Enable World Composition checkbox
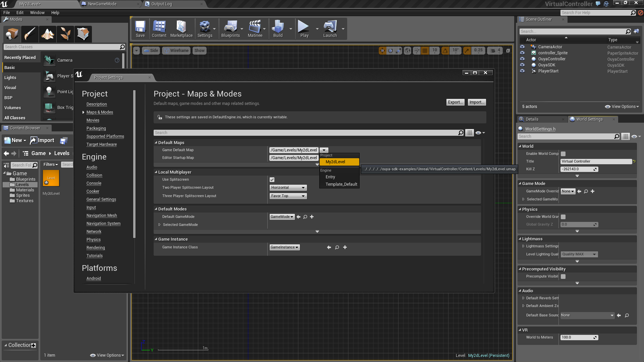This screenshot has height=362, width=644. pyautogui.click(x=563, y=154)
